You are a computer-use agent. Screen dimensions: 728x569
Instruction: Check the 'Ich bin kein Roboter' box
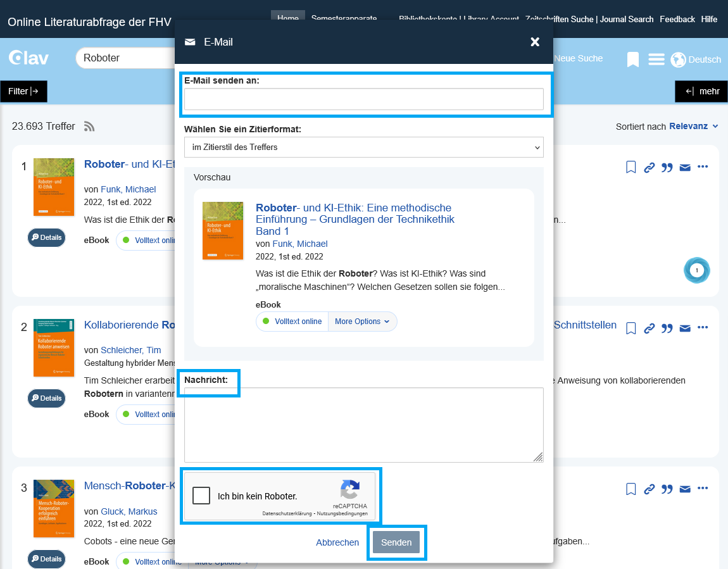[201, 496]
